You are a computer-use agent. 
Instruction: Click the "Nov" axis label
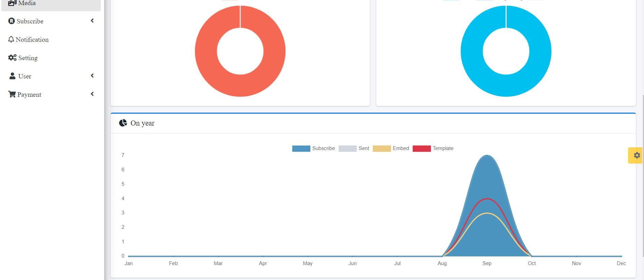(x=576, y=263)
